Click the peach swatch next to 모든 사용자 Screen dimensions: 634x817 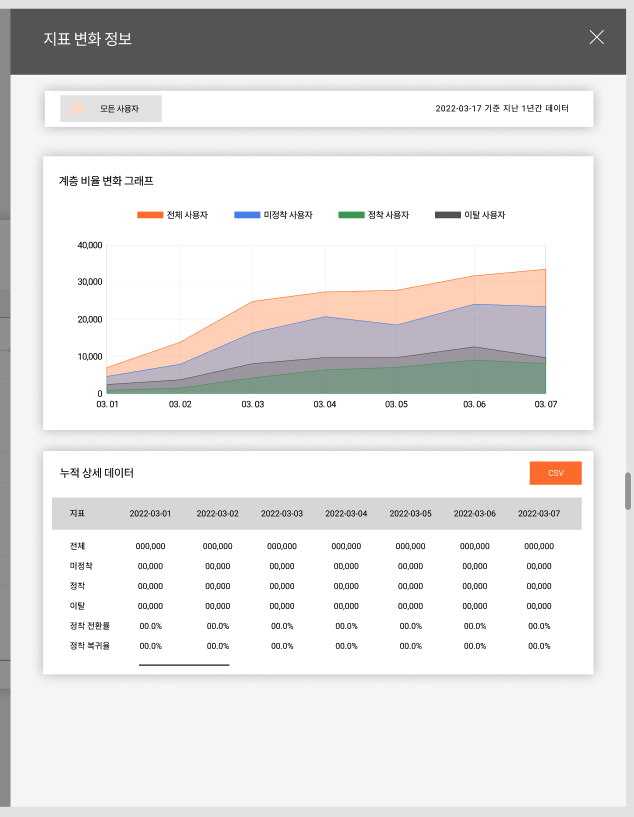(x=77, y=108)
